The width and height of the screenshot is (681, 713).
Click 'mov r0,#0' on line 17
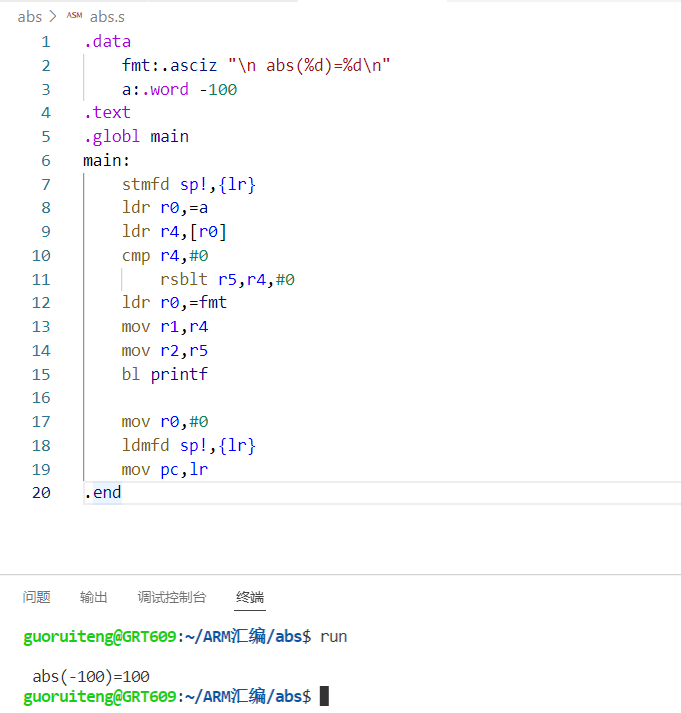point(165,422)
